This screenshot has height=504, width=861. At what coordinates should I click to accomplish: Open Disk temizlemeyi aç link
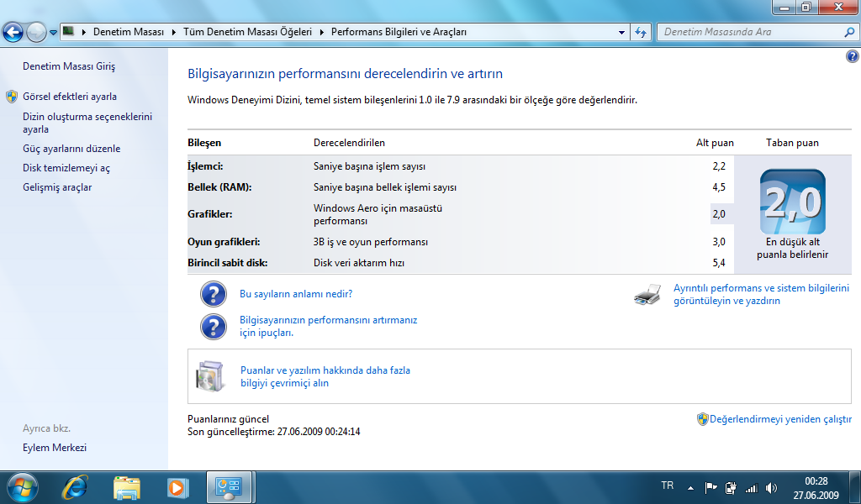(x=66, y=168)
